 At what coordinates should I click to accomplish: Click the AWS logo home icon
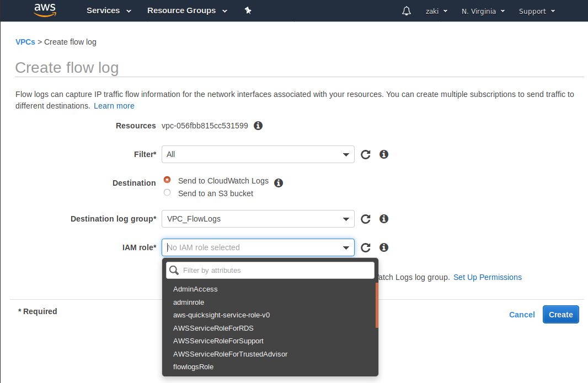(x=45, y=10)
